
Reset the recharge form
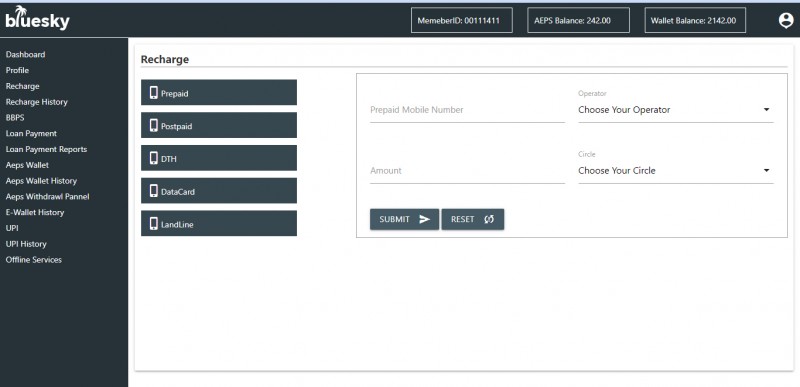[x=472, y=219]
